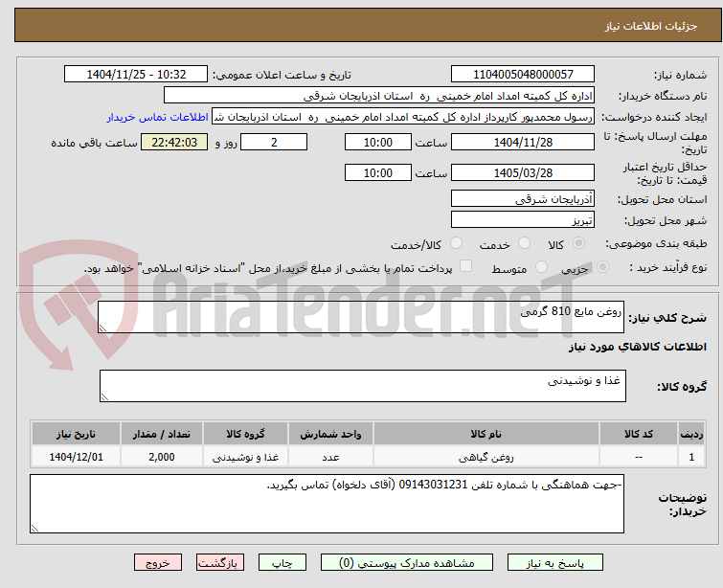
Task: Click the ایجاد کننده درخواست field
Action: [403, 117]
